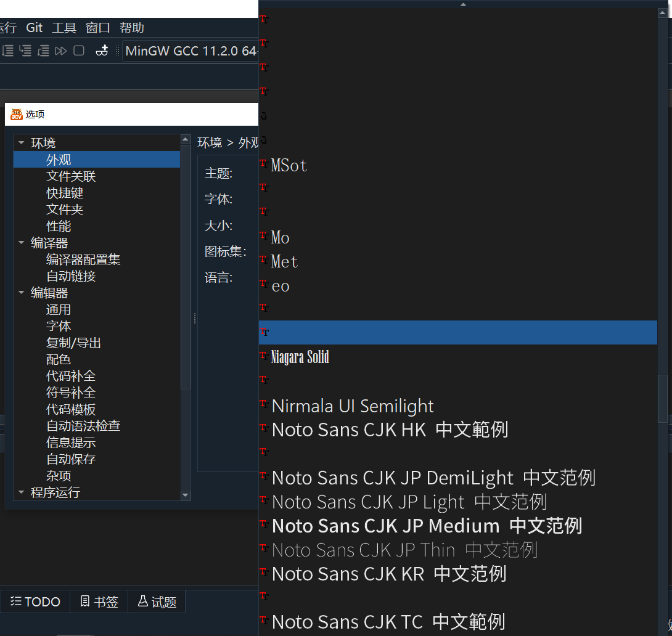
Task: Collapse the 环境 tree section
Action: click(21, 142)
